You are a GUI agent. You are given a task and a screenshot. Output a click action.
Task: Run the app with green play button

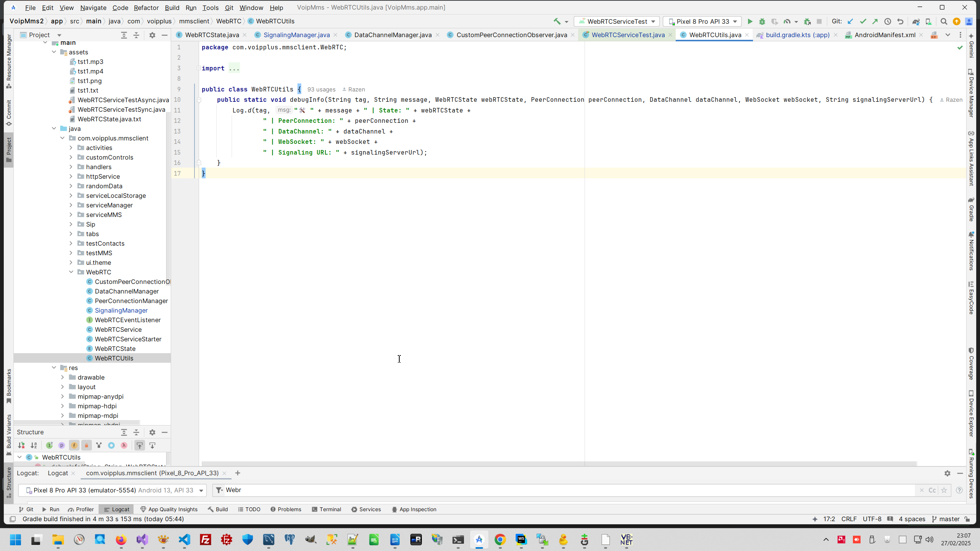click(750, 21)
